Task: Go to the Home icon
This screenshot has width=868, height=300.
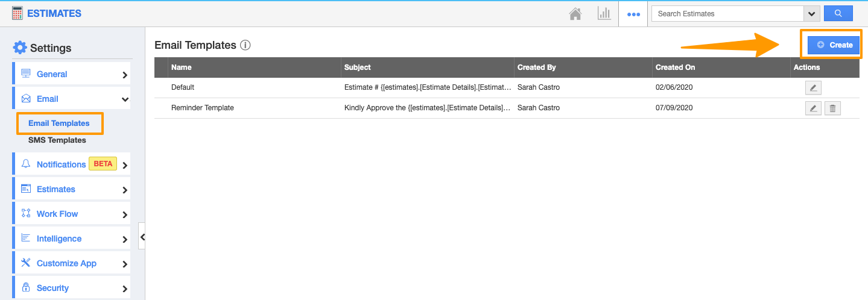Action: click(575, 13)
